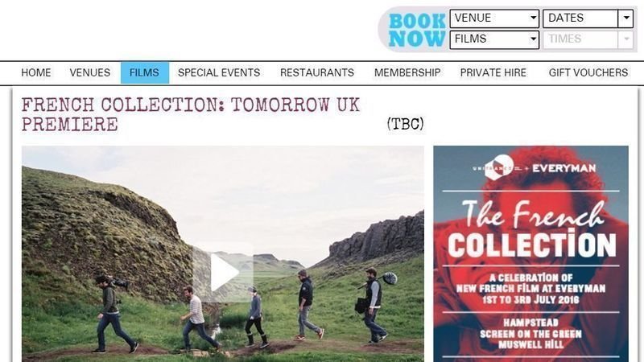This screenshot has width=644, height=362.
Task: Click the French Collection banner advert
Action: [530, 253]
